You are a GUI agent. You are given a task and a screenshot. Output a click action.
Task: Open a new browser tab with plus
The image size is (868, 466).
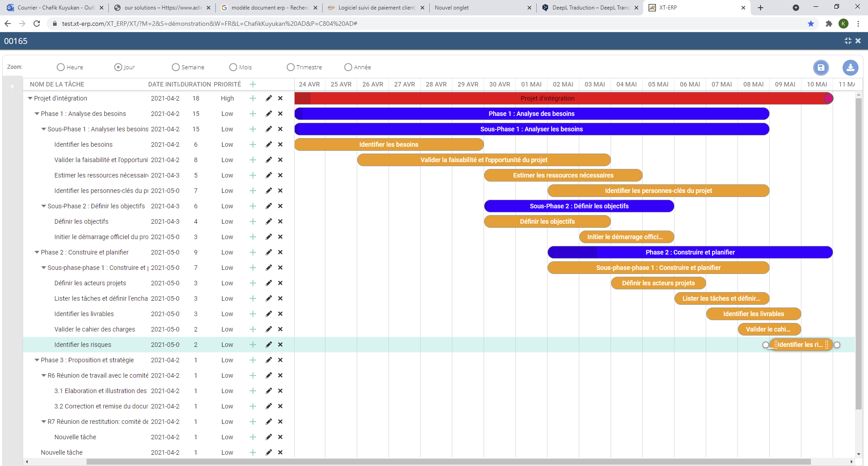(761, 8)
